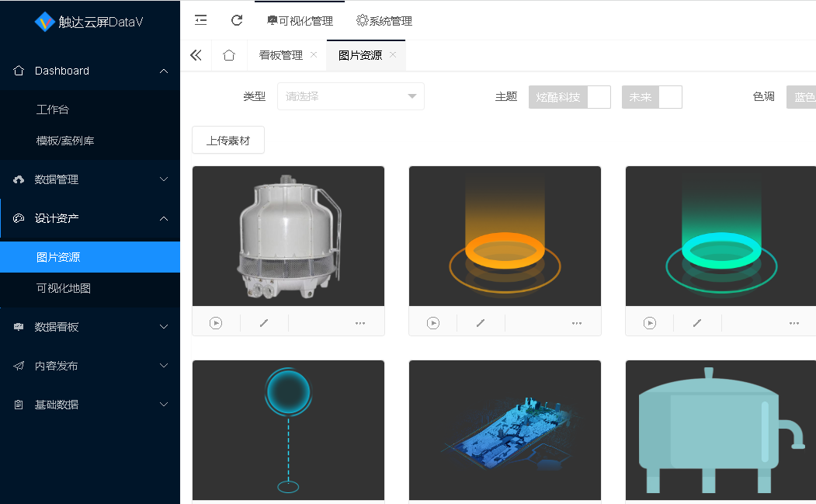Open the orange glowing ring thumbnail
Image resolution: width=816 pixels, height=504 pixels.
click(505, 236)
